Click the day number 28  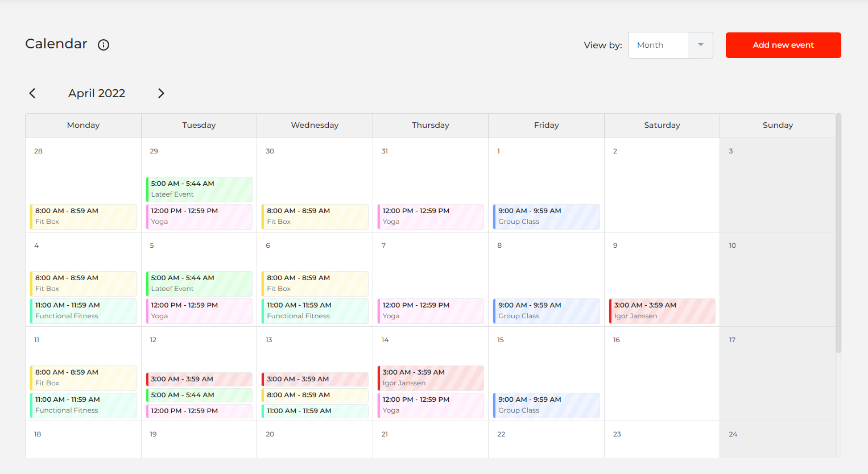coord(37,151)
